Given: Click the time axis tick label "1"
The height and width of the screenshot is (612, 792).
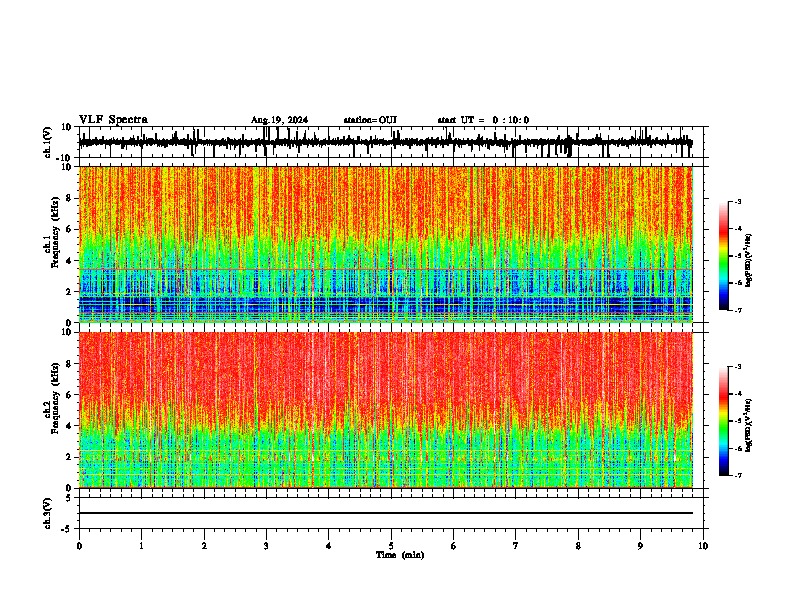Looking at the screenshot, I should tap(141, 546).
